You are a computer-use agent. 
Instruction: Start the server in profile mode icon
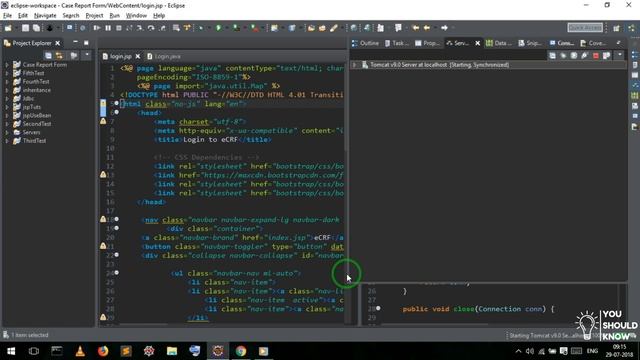click(584, 55)
